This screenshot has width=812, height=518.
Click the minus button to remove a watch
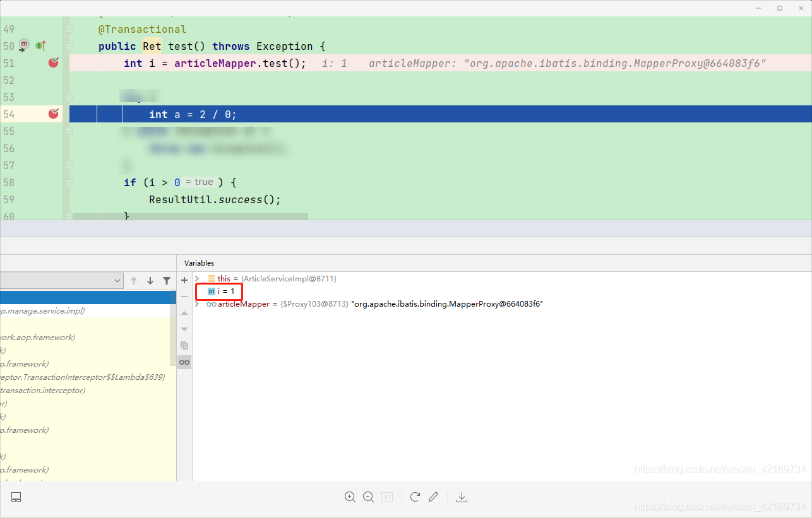click(184, 295)
